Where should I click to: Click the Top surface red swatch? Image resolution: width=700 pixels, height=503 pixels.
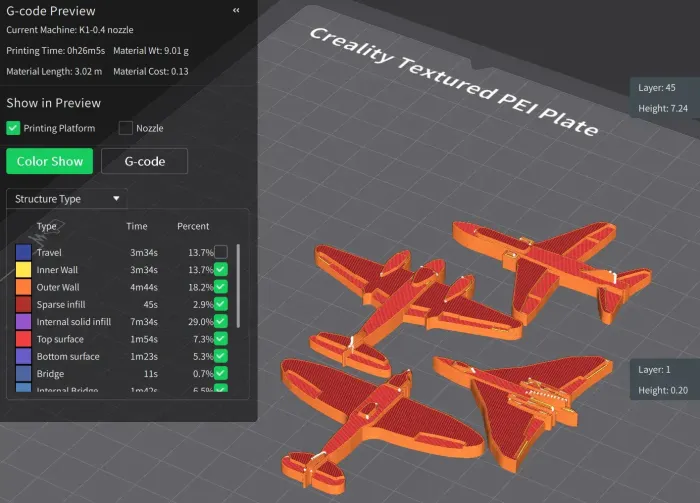pos(23,339)
